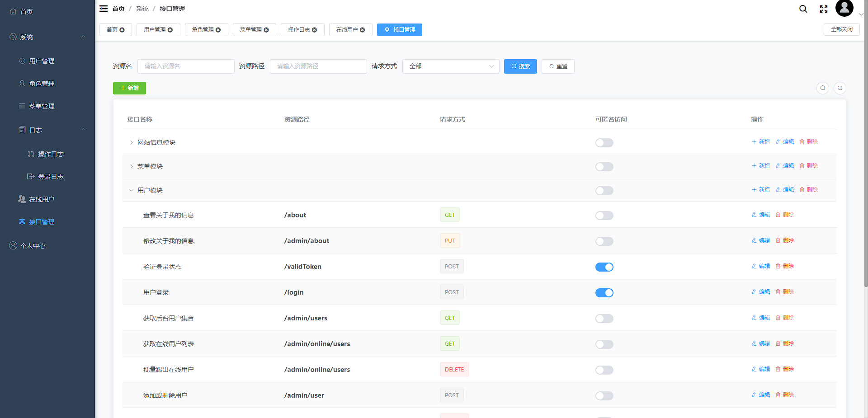The height and width of the screenshot is (418, 868).
Task: Expand the 网站信息模块 row
Action: (x=132, y=143)
